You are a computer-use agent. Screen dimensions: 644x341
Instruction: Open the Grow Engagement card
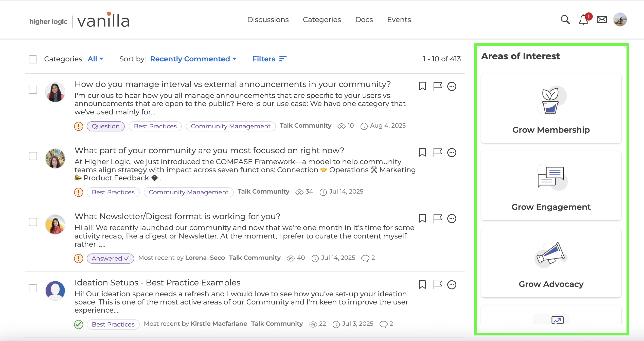(x=551, y=186)
